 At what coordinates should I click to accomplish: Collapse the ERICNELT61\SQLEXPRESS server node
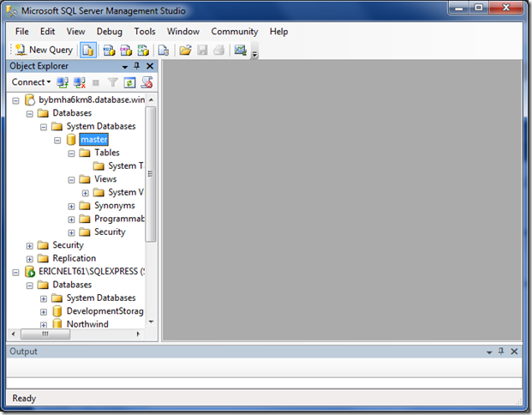(x=15, y=273)
